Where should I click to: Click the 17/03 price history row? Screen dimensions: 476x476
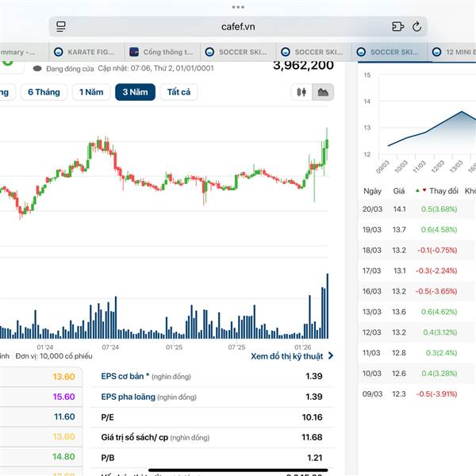[x=417, y=271]
